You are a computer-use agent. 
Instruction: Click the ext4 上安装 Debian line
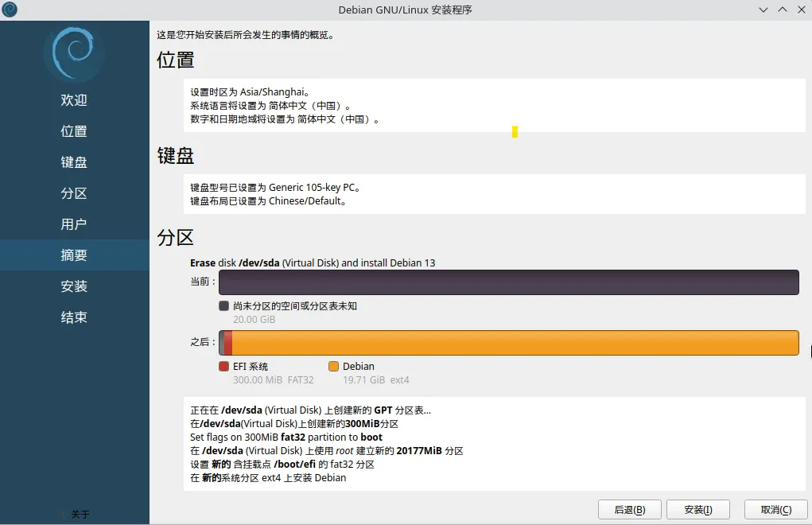268,477
